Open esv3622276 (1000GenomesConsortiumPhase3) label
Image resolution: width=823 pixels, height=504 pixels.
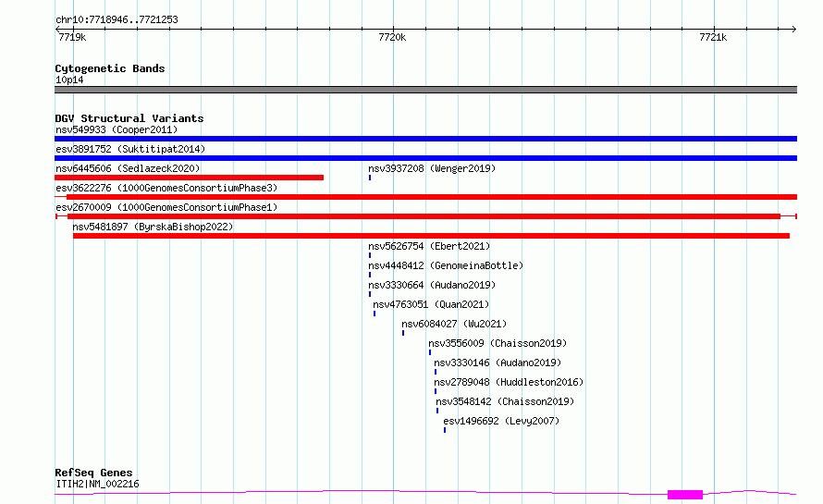pyautogui.click(x=166, y=188)
